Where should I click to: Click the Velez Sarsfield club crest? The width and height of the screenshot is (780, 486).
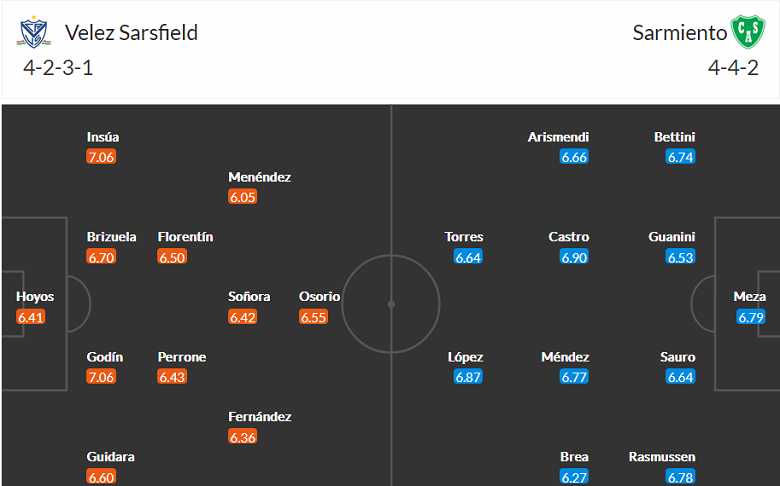click(x=34, y=33)
